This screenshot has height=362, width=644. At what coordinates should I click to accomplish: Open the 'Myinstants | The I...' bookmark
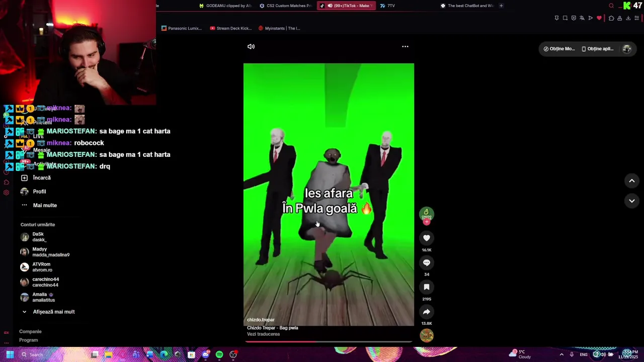point(279,28)
